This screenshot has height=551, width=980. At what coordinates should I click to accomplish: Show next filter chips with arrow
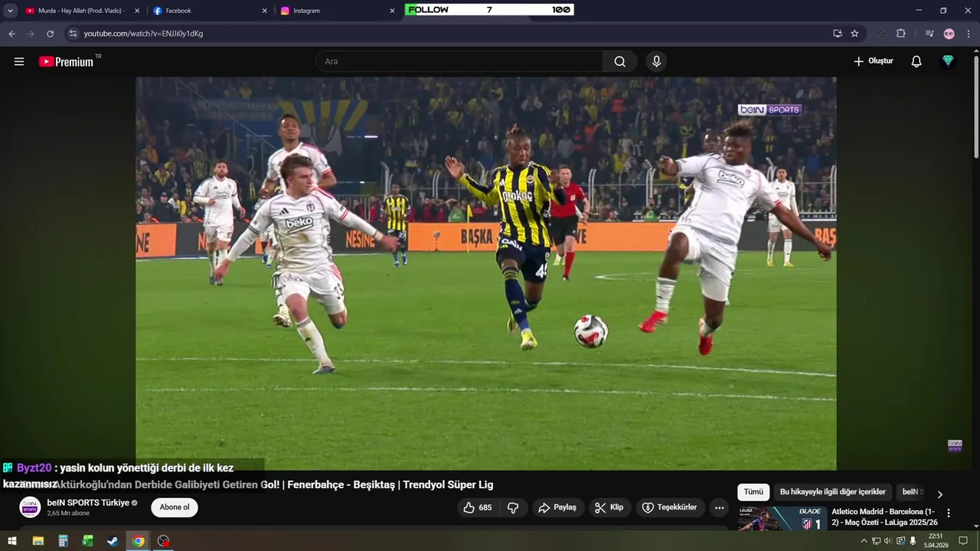940,494
